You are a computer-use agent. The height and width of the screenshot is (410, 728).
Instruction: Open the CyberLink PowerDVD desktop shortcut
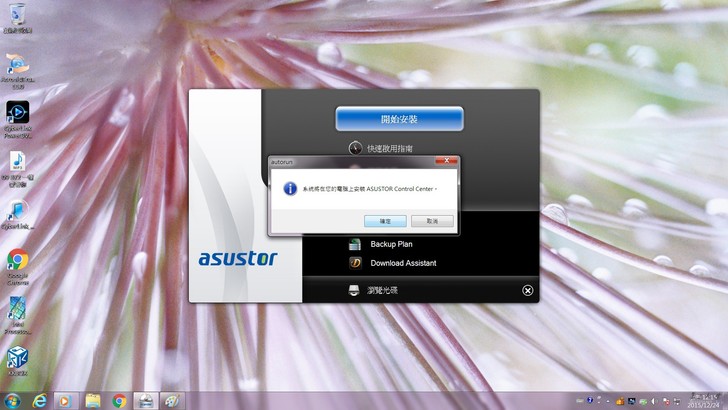(17, 112)
